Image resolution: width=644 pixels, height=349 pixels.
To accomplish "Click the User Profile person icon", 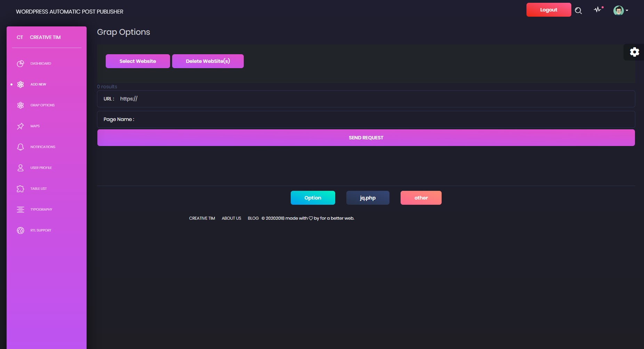I will (21, 168).
